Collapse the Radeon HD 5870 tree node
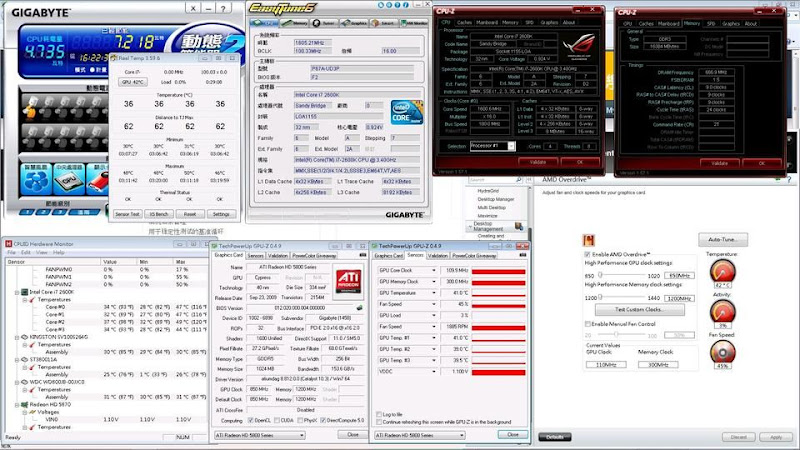This screenshot has height=450, width=800. (17, 405)
